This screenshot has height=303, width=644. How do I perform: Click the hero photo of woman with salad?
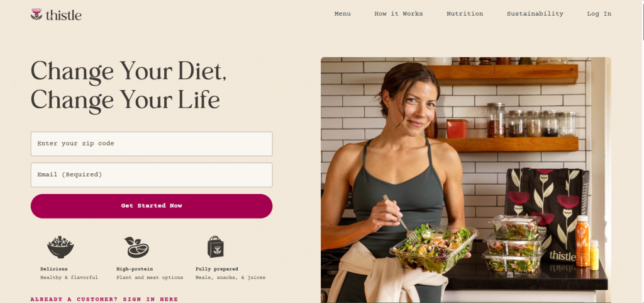click(x=466, y=180)
